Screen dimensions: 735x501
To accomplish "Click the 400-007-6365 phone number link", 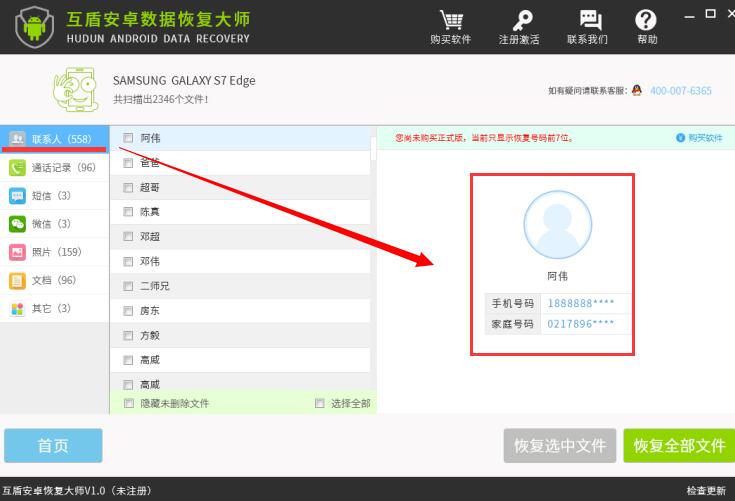I will (x=681, y=90).
